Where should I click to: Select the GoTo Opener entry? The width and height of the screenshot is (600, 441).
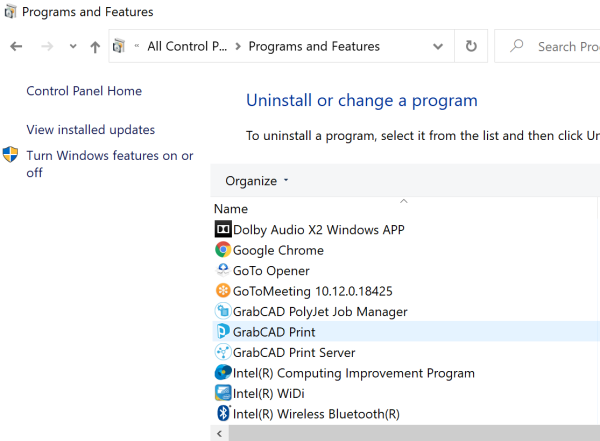pos(271,271)
